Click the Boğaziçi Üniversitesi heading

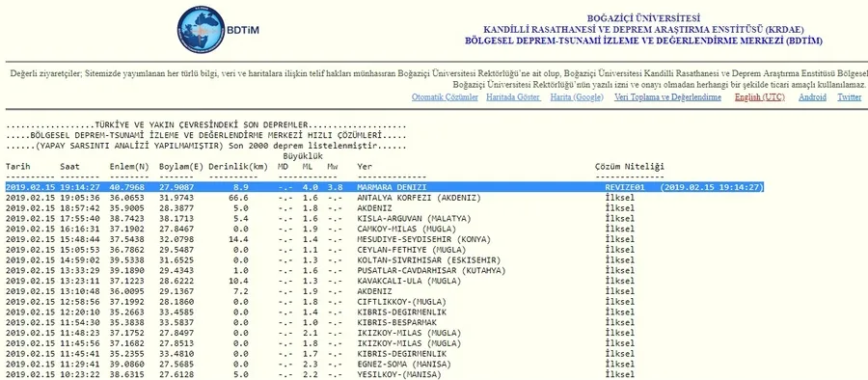[x=643, y=18]
